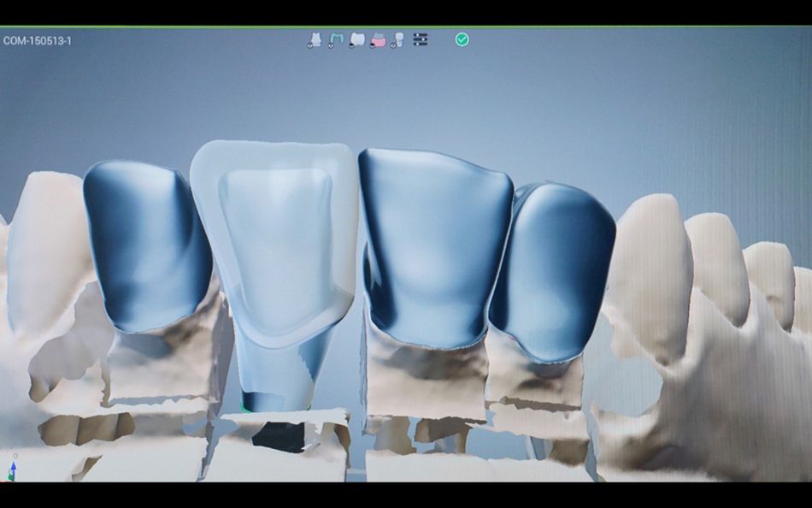Open the display settings sliders icon
Screen dimensions: 812x508
pyautogui.click(x=421, y=39)
